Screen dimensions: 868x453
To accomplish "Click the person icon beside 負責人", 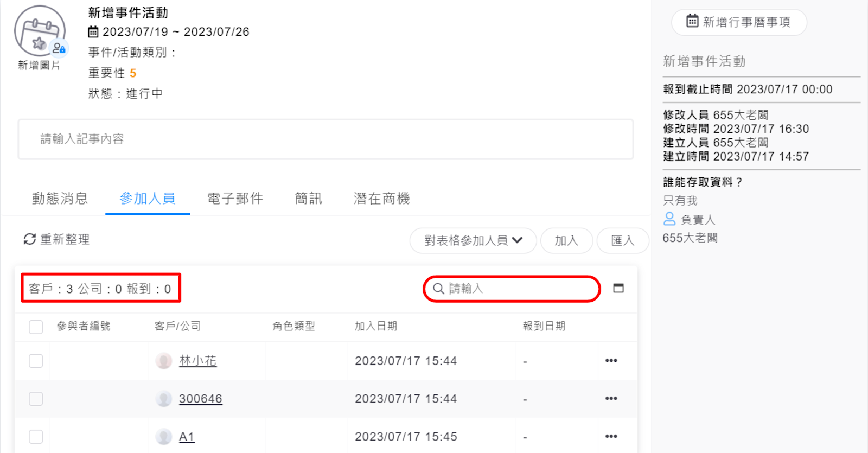I will 669,219.
